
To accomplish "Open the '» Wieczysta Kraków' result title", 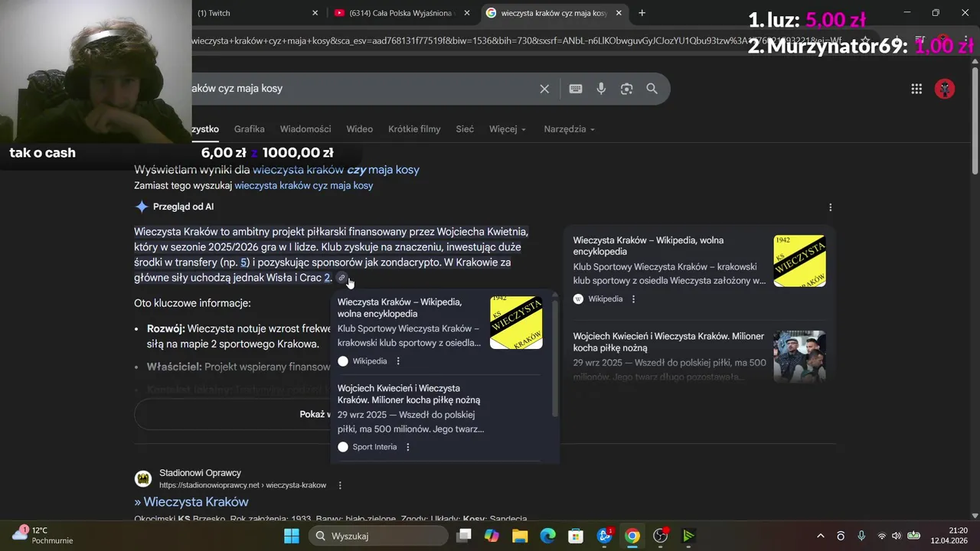I will pos(191,502).
